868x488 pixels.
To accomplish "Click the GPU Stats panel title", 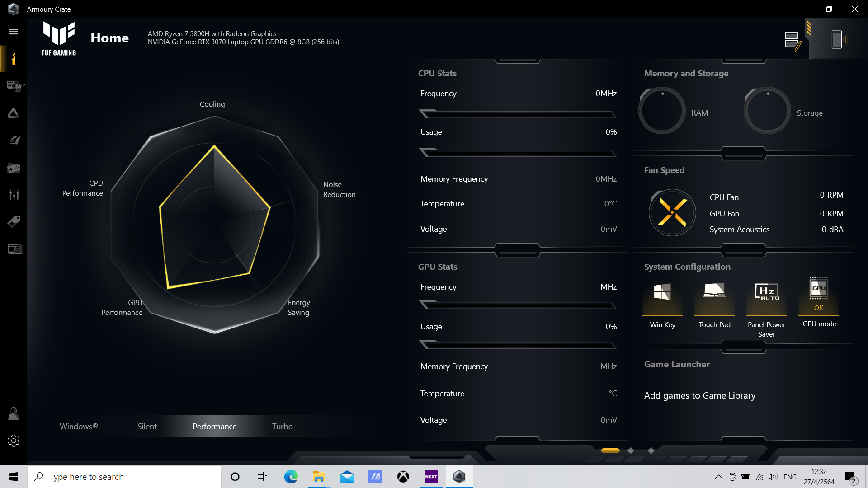I will pos(438,267).
